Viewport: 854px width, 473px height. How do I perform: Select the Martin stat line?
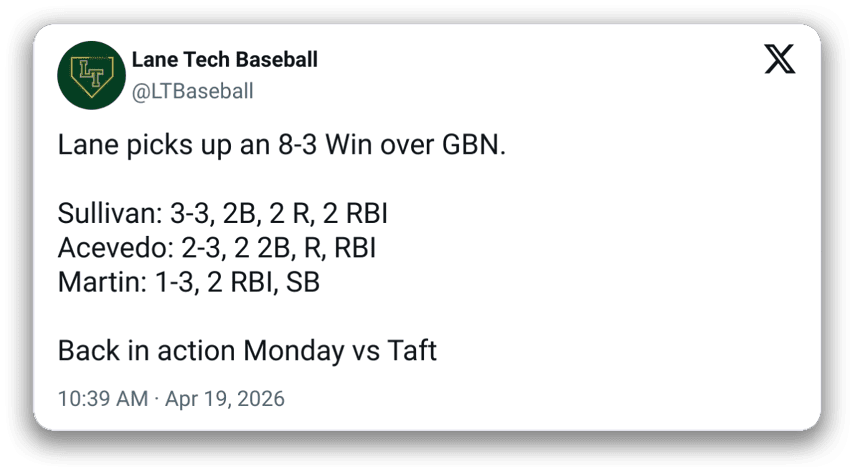point(188,283)
